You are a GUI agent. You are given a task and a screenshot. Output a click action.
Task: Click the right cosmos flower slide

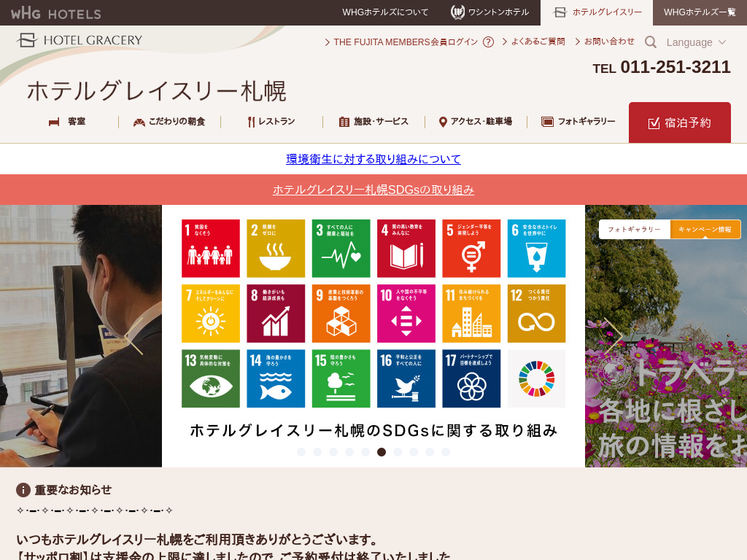click(666, 336)
